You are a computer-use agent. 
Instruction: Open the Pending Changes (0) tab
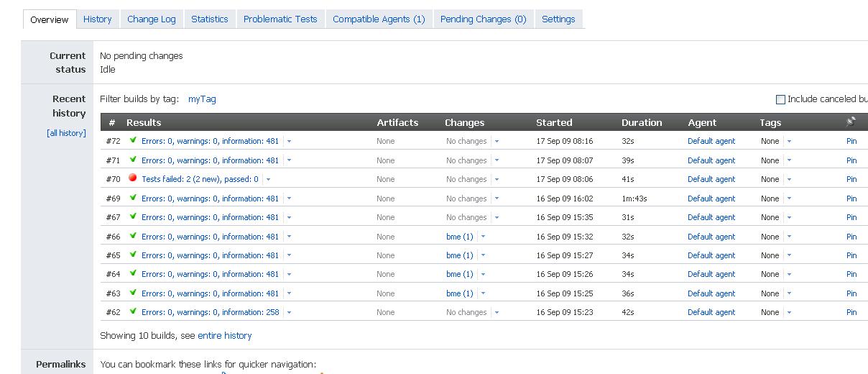483,19
